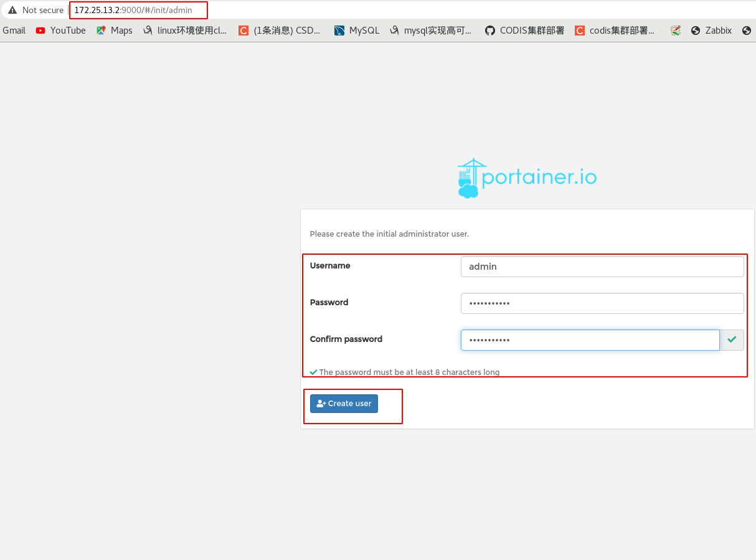The image size is (756, 560).
Task: Click the Create user button
Action: coord(344,404)
